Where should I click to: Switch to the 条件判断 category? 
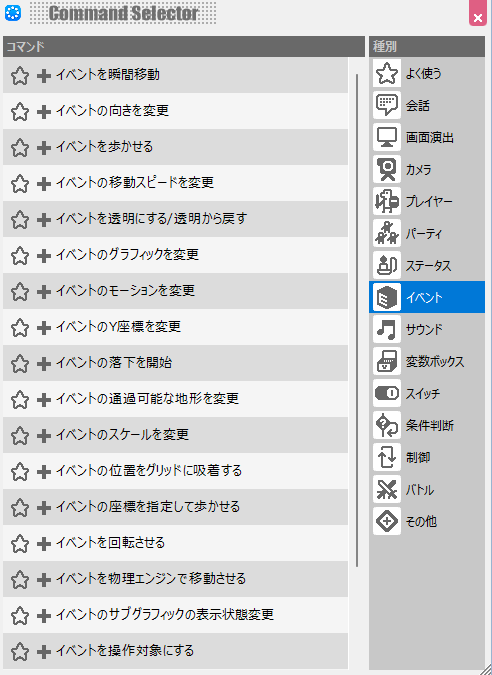(x=427, y=425)
